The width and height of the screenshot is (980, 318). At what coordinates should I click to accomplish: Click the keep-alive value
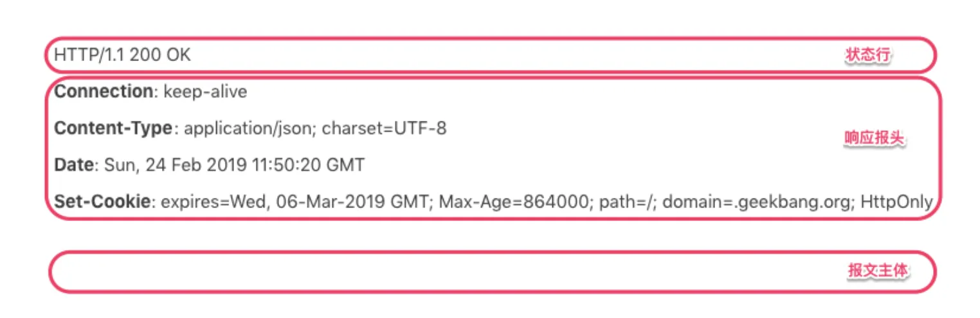[x=205, y=92]
